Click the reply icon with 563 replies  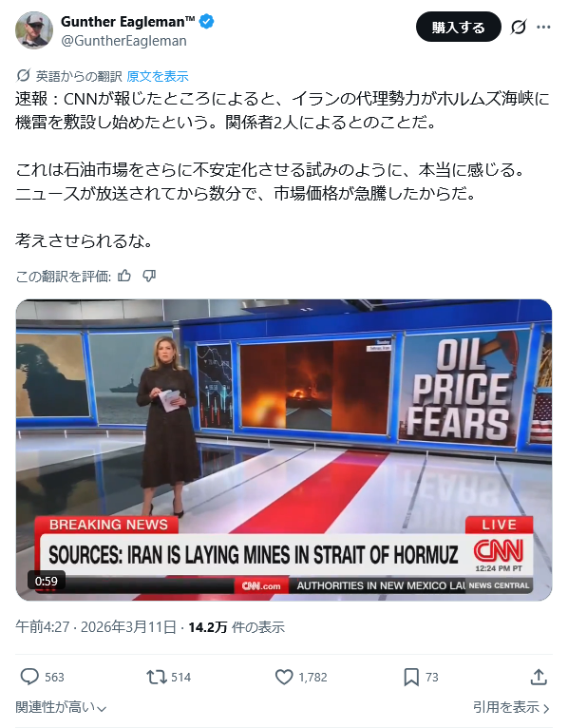(x=29, y=677)
